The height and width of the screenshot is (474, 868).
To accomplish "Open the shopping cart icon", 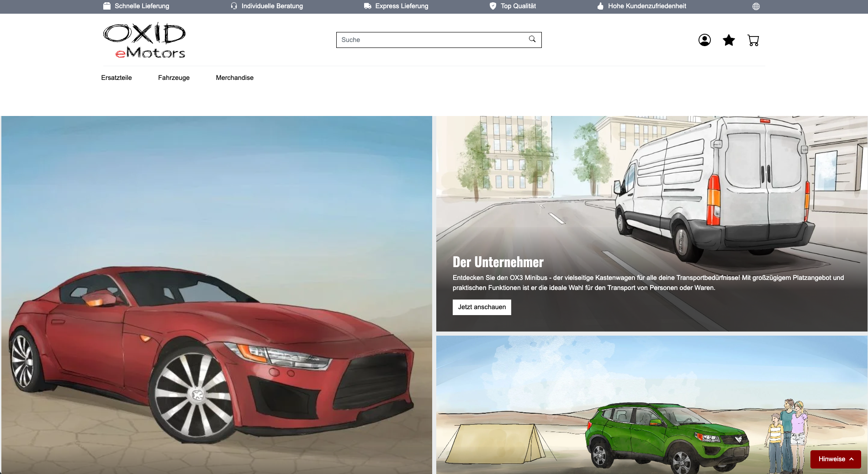I will coord(753,40).
